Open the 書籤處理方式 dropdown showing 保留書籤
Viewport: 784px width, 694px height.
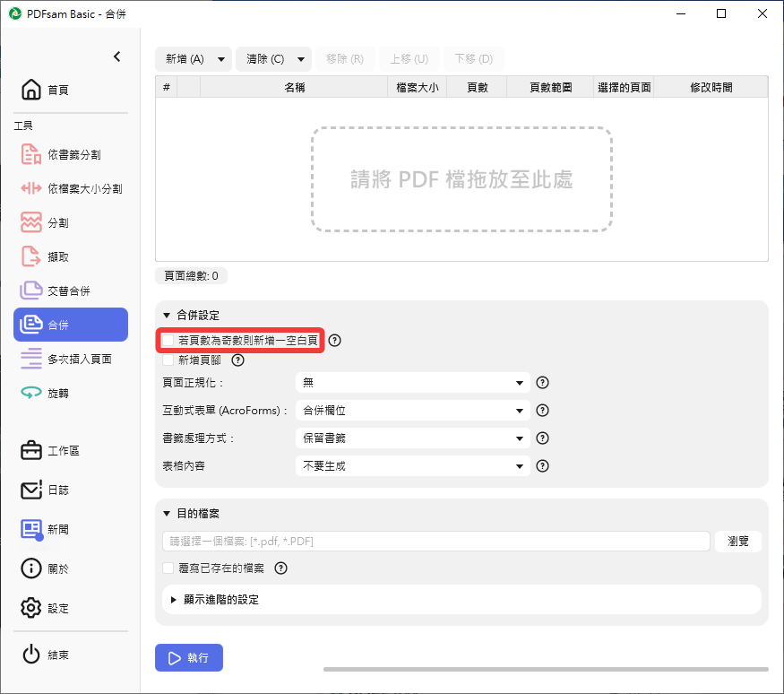[412, 438]
